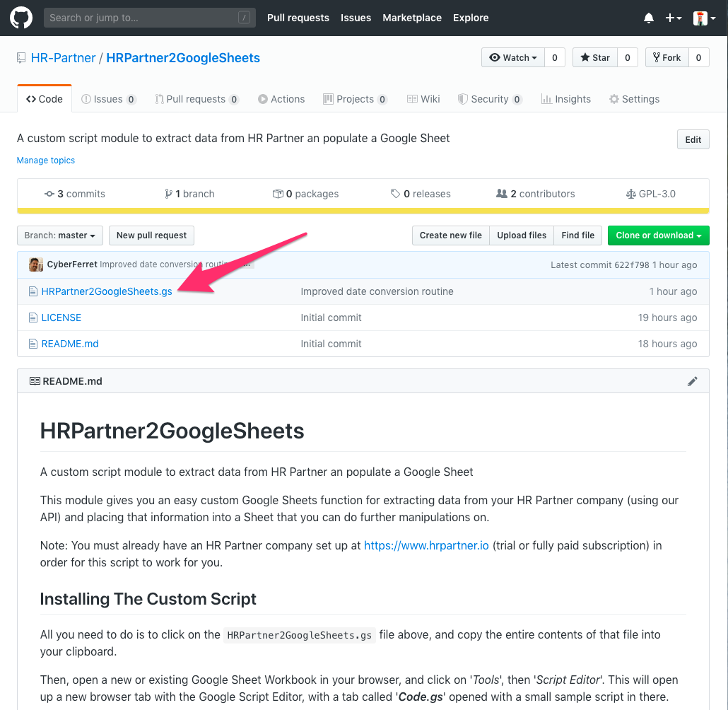
Task: Edit the repository description
Action: [x=693, y=139]
